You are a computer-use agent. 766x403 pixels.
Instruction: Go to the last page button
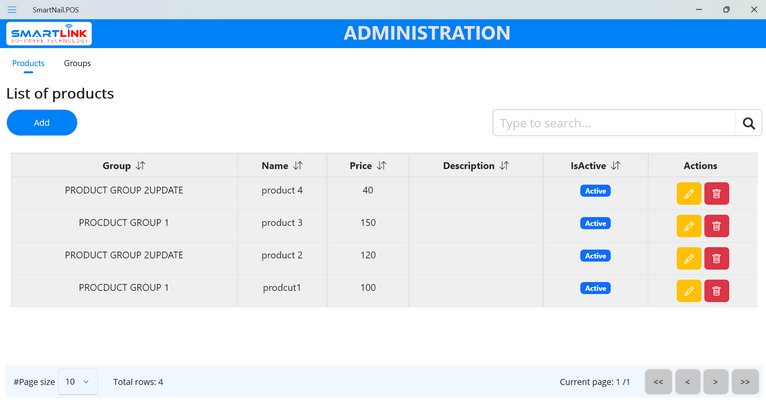[x=745, y=382]
